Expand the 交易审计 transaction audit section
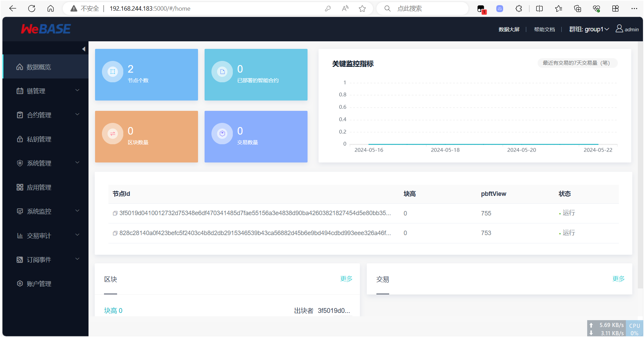 pyautogui.click(x=39, y=235)
